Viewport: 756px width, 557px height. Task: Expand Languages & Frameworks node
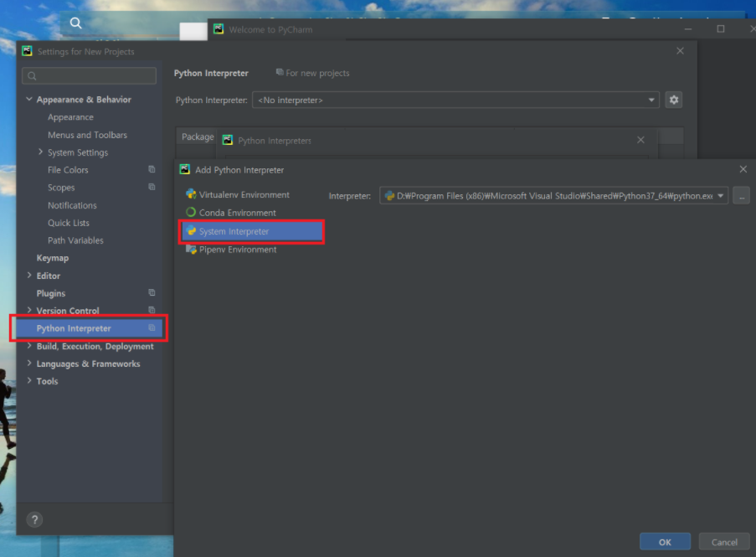(29, 364)
